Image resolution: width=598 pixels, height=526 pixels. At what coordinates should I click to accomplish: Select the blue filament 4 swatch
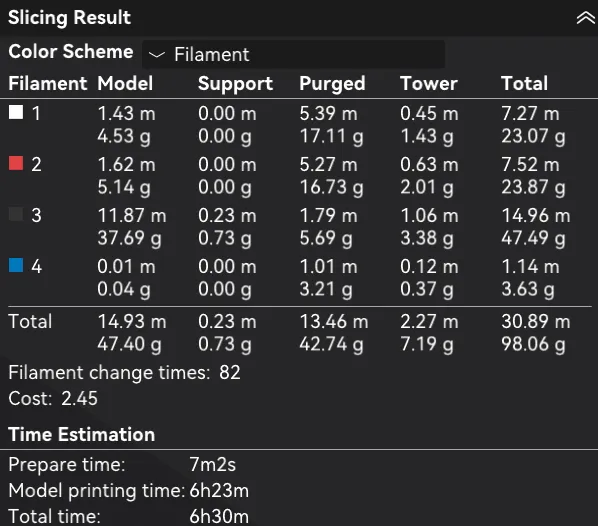(x=16, y=265)
